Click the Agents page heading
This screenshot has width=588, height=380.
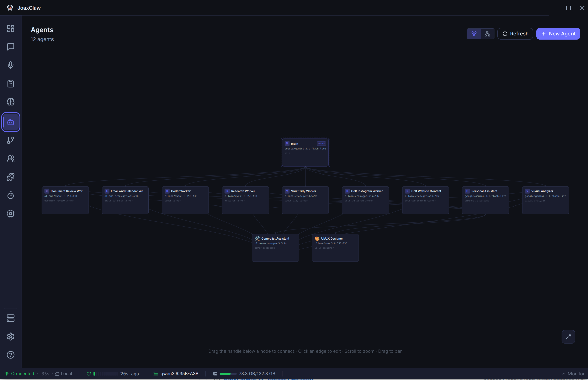point(42,30)
